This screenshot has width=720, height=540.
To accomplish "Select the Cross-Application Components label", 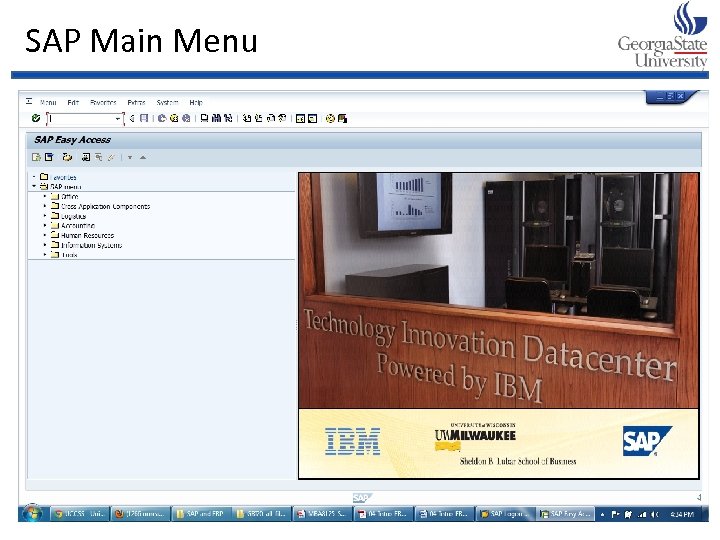I will [106, 206].
